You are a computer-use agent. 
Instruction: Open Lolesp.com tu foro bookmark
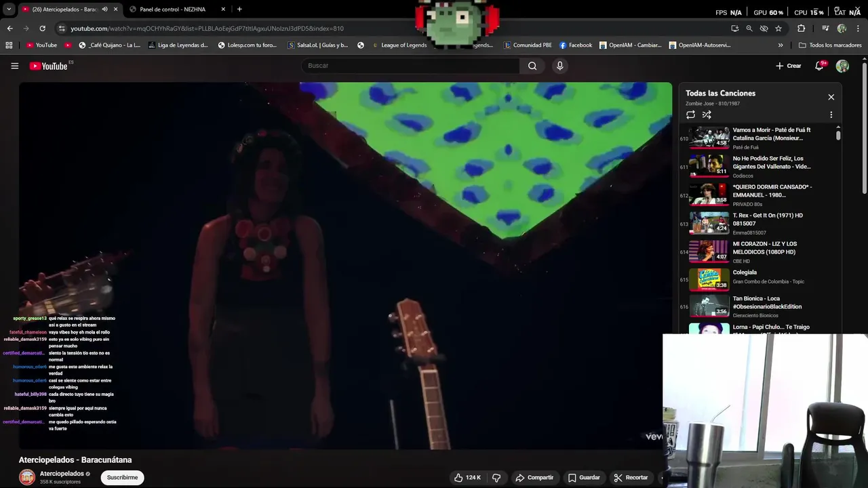pos(248,45)
